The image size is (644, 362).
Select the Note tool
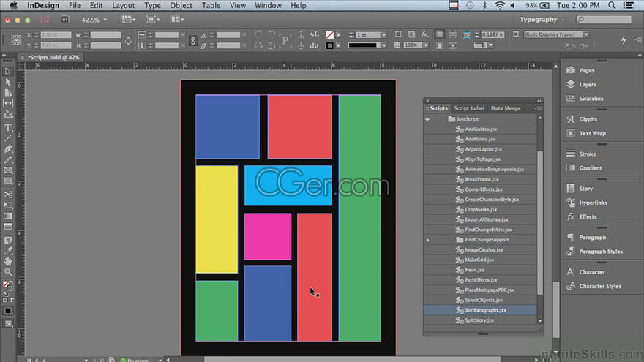8,241
